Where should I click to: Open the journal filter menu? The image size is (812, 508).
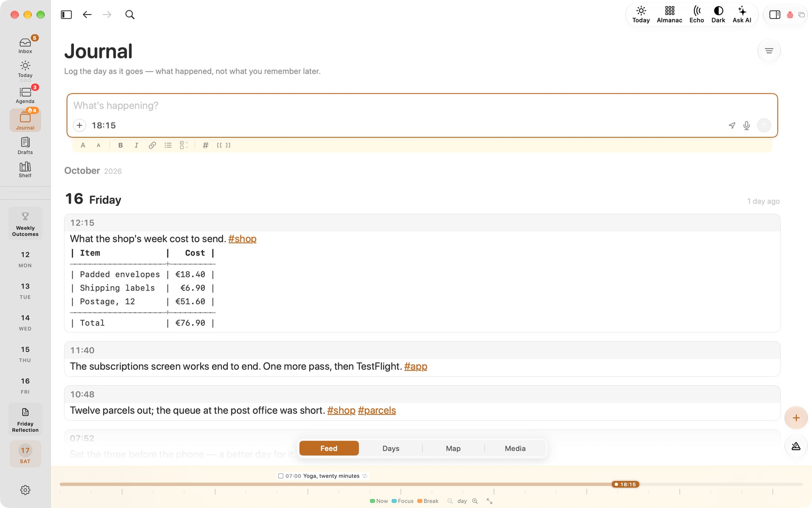(x=769, y=51)
